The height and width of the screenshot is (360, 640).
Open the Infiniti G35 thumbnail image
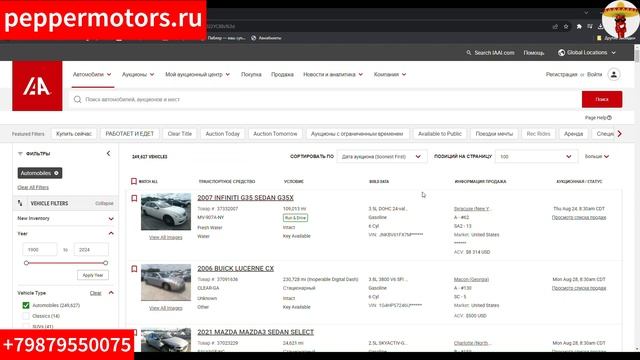click(x=166, y=212)
